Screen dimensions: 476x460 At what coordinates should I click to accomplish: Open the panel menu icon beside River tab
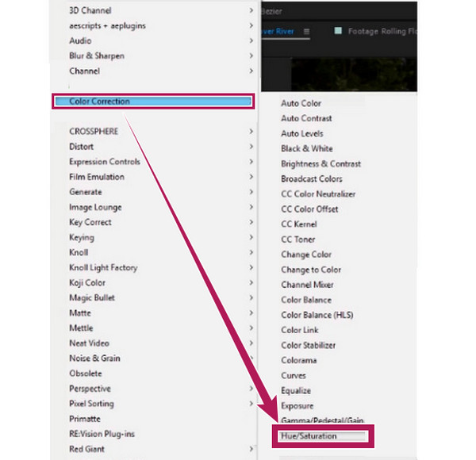(306, 31)
